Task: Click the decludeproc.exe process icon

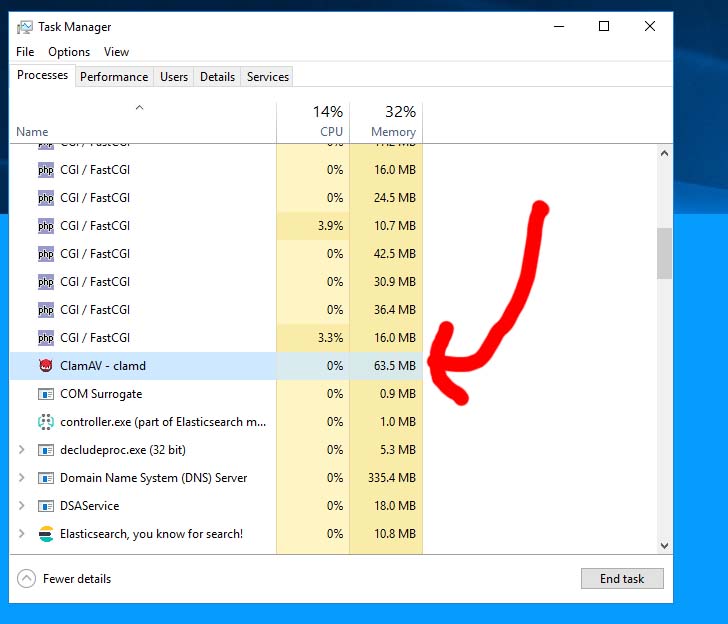Action: click(45, 450)
